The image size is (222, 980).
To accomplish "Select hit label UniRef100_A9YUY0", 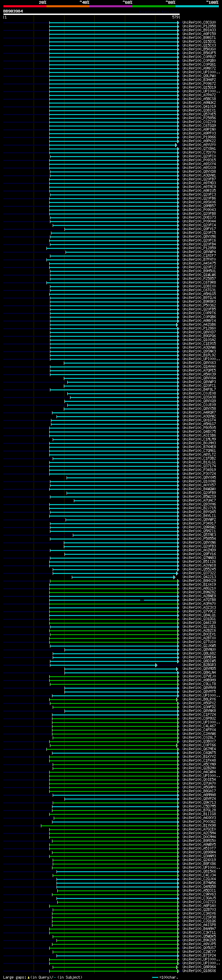I will [199, 145].
